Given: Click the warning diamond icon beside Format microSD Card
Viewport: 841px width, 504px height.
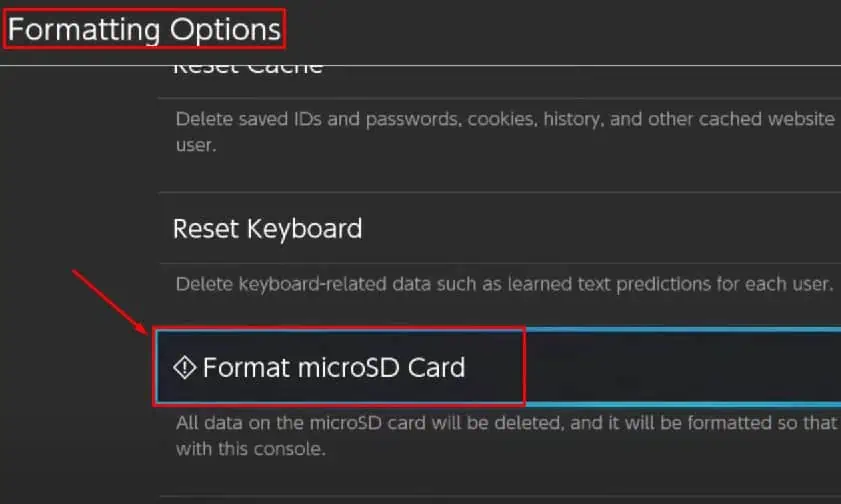Looking at the screenshot, I should coord(185,368).
